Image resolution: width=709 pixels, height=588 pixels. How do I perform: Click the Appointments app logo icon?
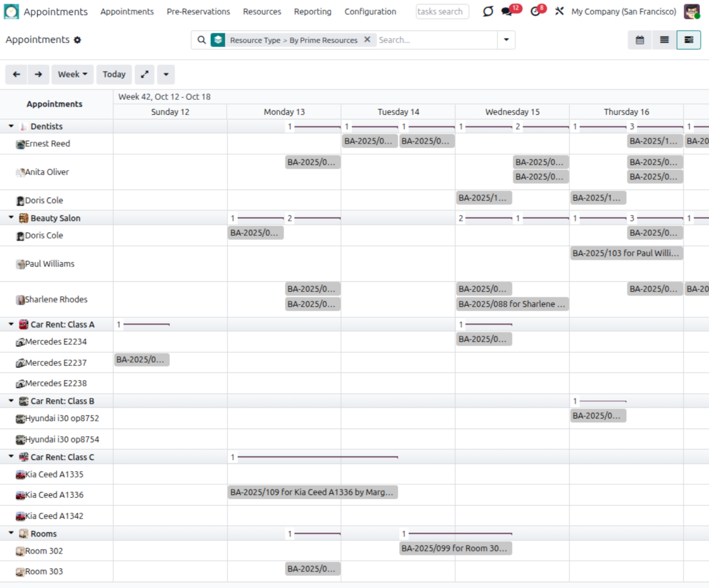tap(11, 12)
